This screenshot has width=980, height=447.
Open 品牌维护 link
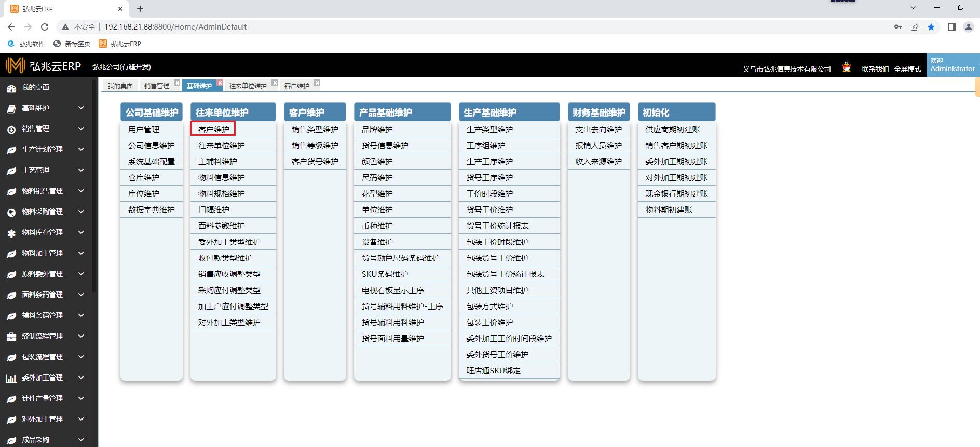(x=377, y=129)
